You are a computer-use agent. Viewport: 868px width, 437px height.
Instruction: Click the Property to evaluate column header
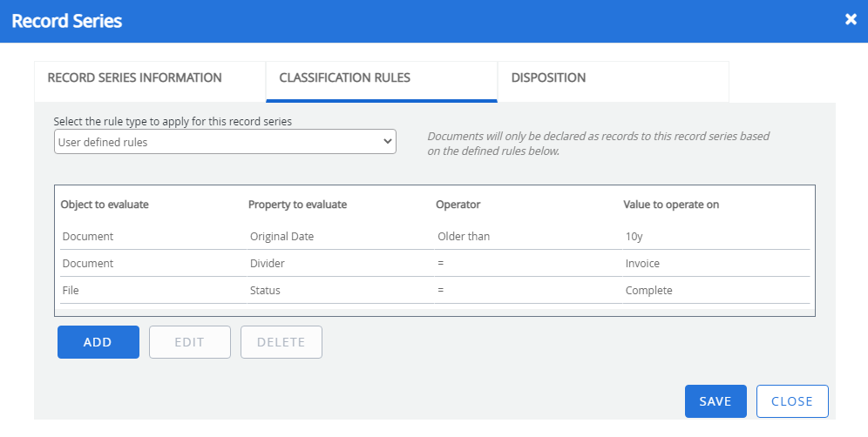click(x=297, y=205)
